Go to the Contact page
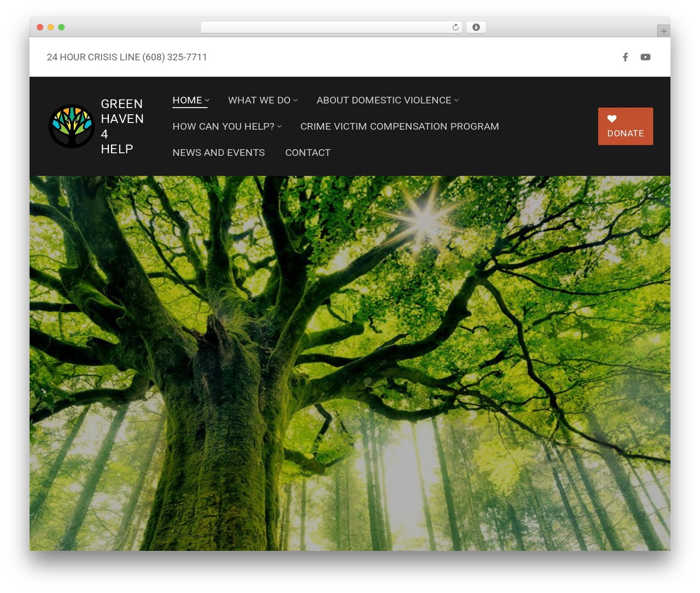Viewport: 700px width, 593px height. [x=308, y=153]
